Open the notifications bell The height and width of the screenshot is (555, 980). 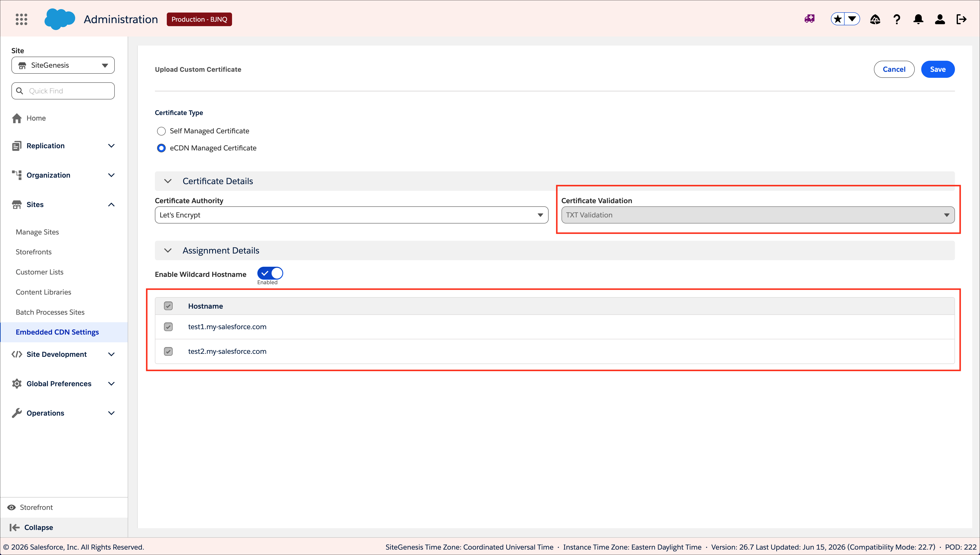tap(918, 19)
